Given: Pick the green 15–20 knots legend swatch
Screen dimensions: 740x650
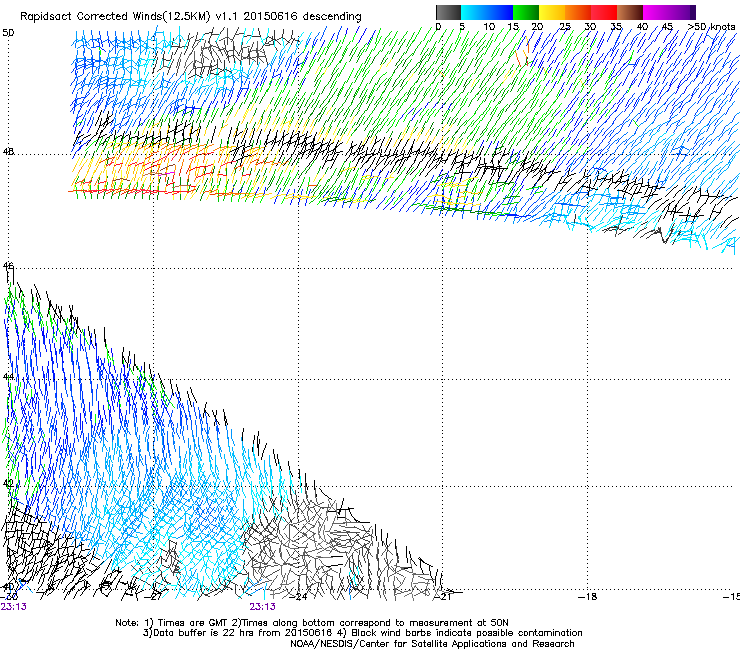Looking at the screenshot, I should coord(526,12).
